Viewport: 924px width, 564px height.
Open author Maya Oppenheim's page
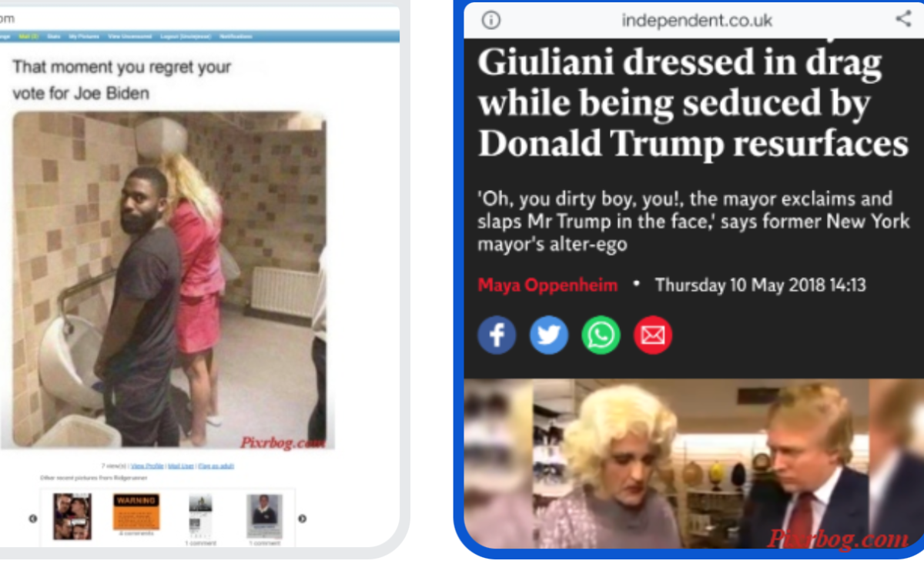pyautogui.click(x=547, y=285)
